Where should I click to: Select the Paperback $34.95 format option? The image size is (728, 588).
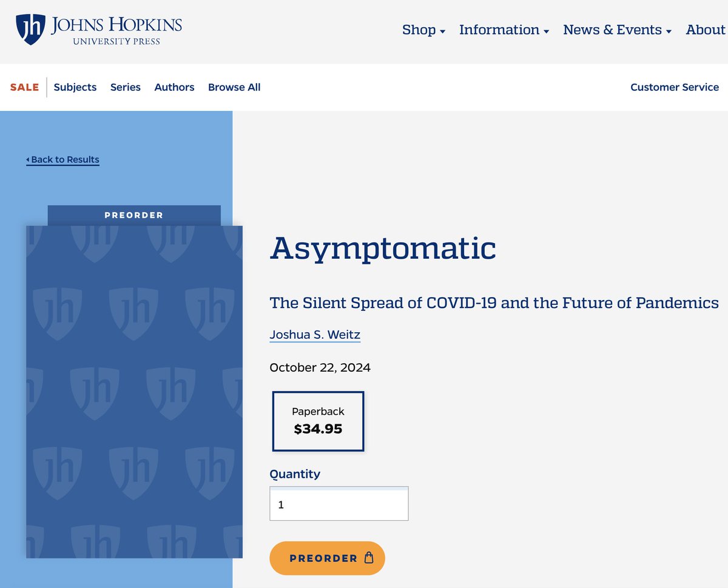click(318, 421)
